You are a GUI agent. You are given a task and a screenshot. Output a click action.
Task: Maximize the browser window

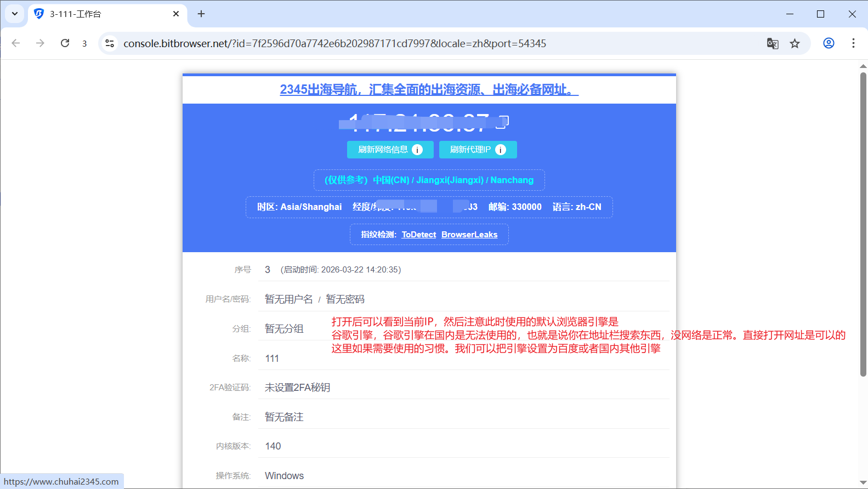[820, 14]
